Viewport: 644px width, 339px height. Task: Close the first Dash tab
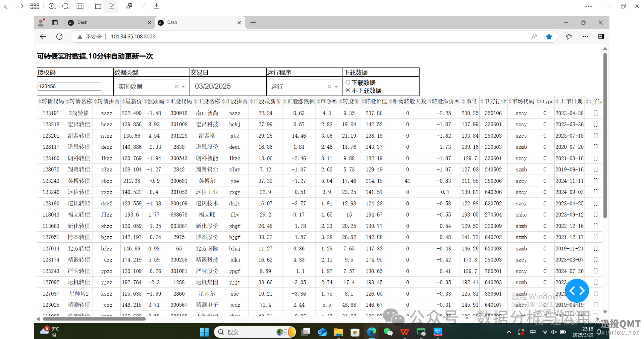(x=149, y=22)
